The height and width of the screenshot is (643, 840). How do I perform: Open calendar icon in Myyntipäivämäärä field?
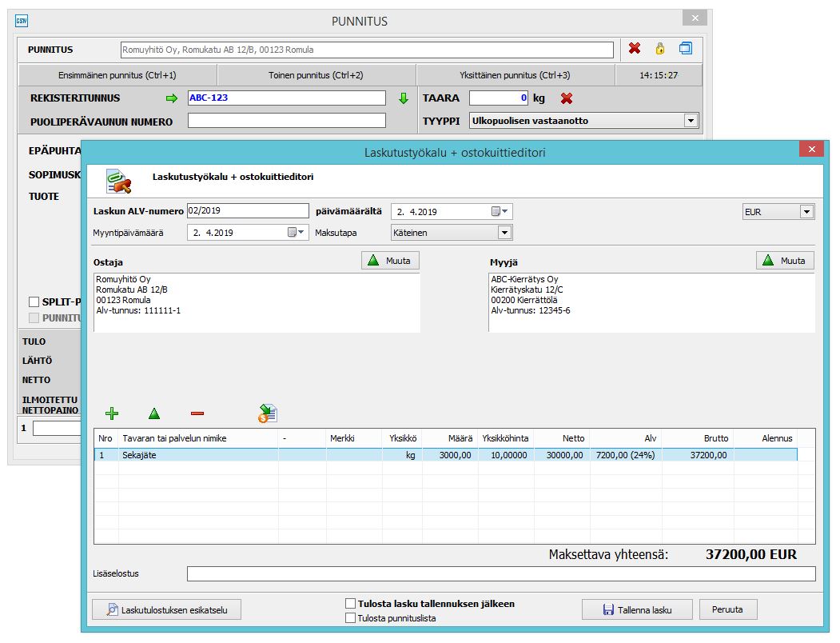pos(296,232)
